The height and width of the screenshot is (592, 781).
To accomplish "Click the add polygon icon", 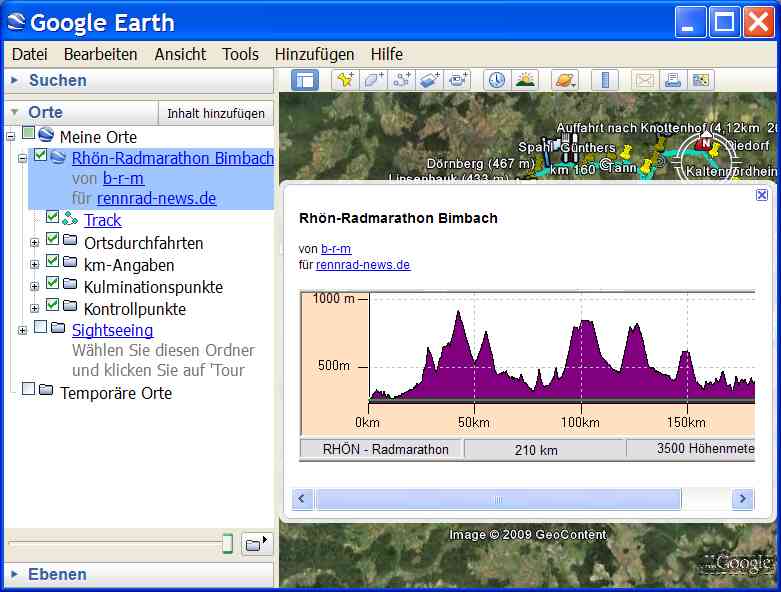I will point(374,81).
